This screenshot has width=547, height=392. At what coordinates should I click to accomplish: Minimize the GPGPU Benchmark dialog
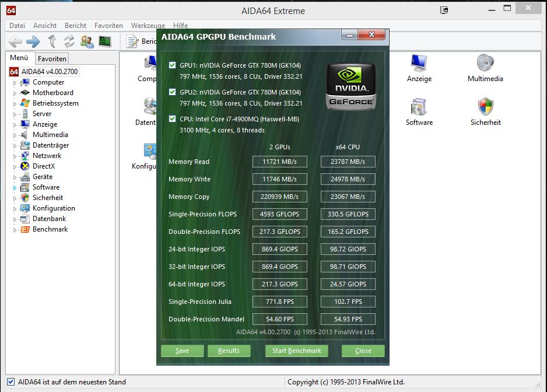[x=350, y=35]
